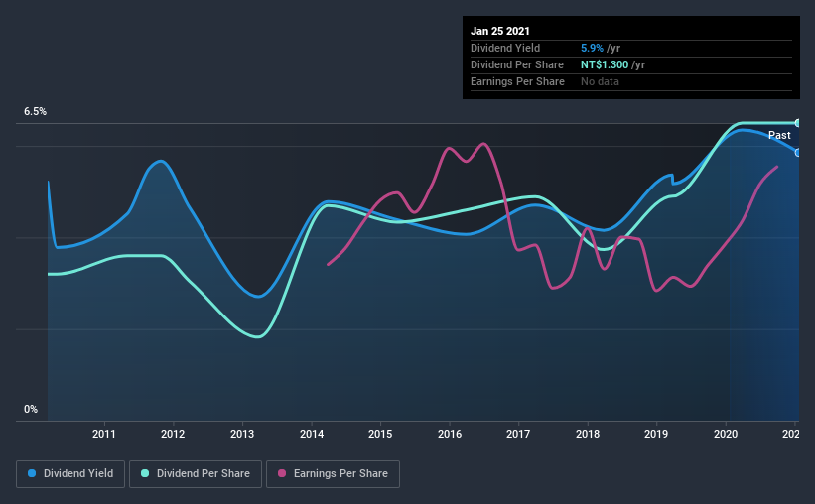
Task: Click the pink Earnings Per Share legend dot
Action: 282,473
